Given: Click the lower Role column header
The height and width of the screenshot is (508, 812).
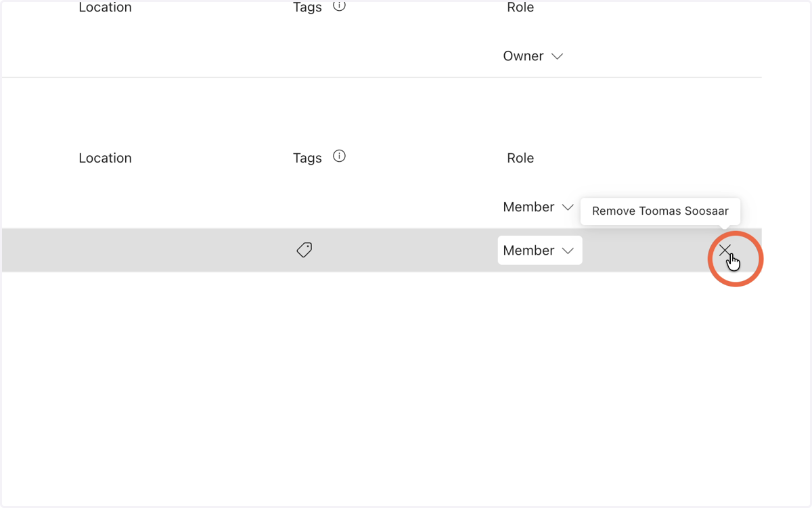Looking at the screenshot, I should (x=520, y=158).
